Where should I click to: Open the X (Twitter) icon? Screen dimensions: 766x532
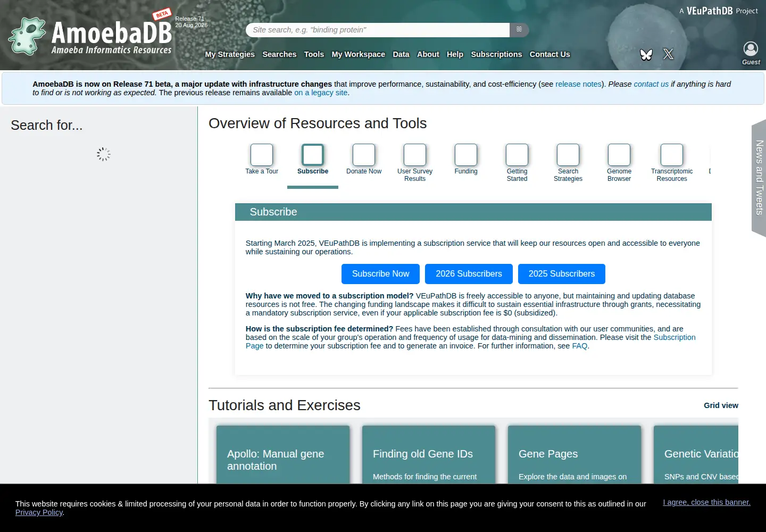pyautogui.click(x=669, y=54)
